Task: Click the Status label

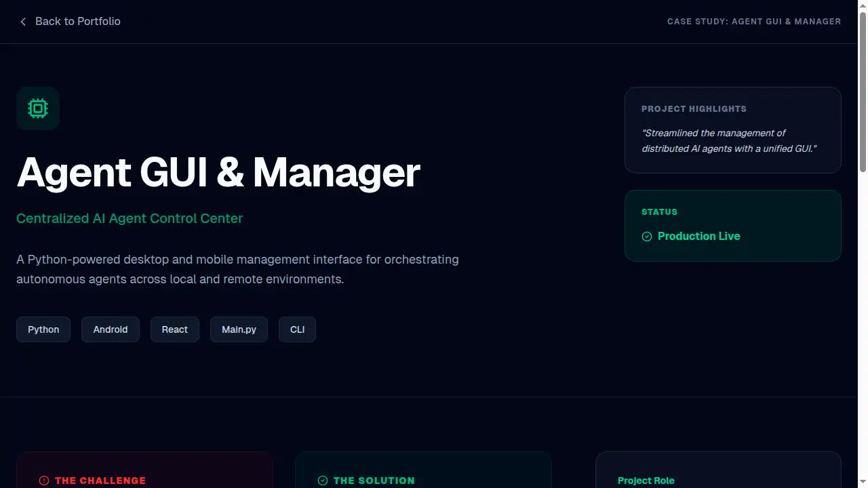Action: (x=659, y=212)
